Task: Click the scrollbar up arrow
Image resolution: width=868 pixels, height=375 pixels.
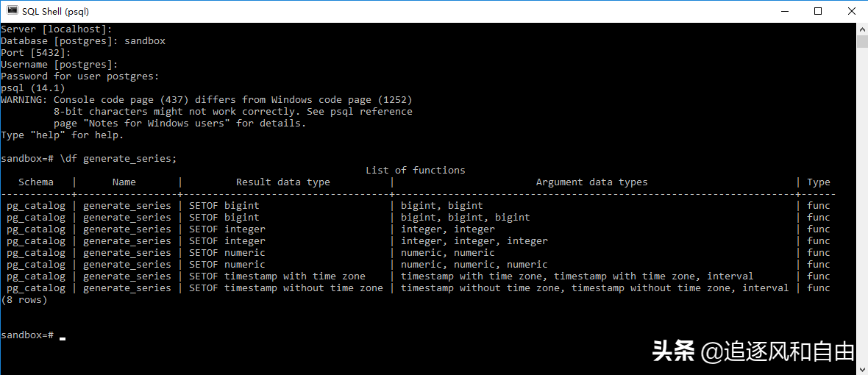Action: pyautogui.click(x=862, y=29)
